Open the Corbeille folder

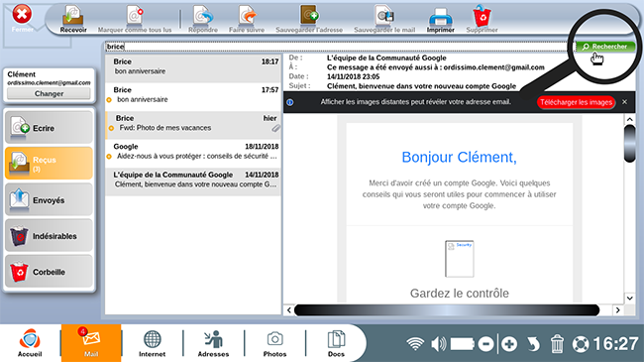click(49, 272)
